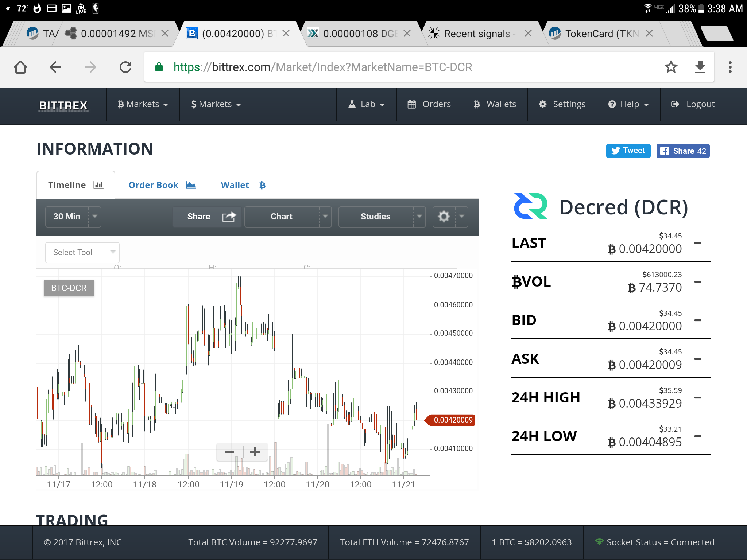Screen dimensions: 747x560
Task: Bookmark the page with the star icon
Action: click(671, 67)
